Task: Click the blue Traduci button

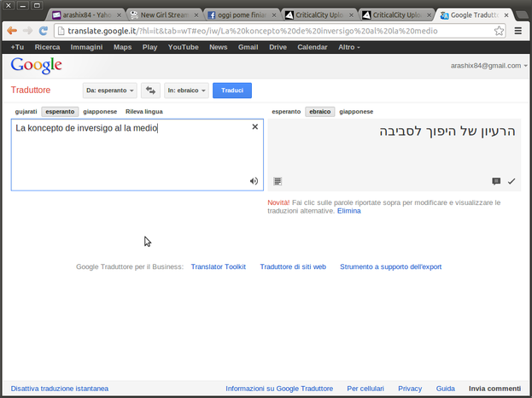Action: pyautogui.click(x=232, y=91)
